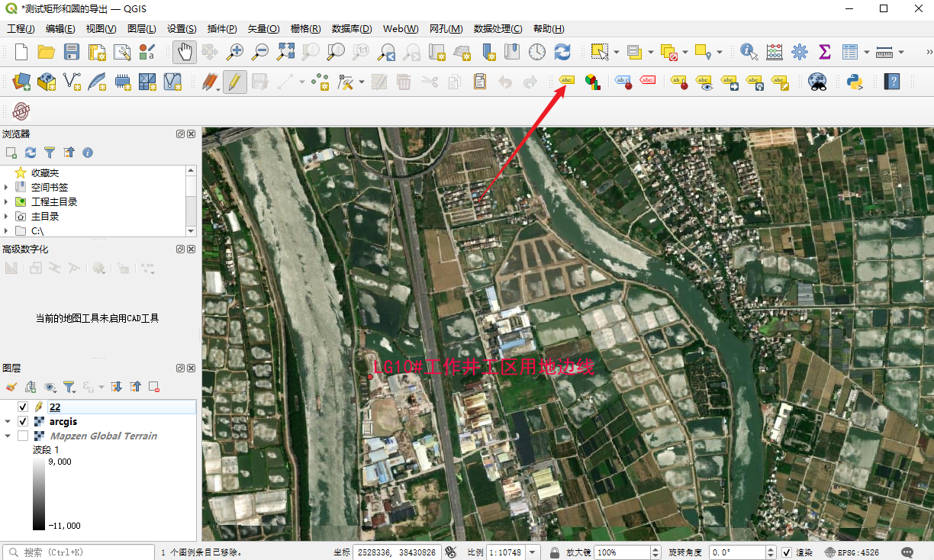The height and width of the screenshot is (560, 934).
Task: Click the Save Project floppy icon
Action: pos(72,52)
